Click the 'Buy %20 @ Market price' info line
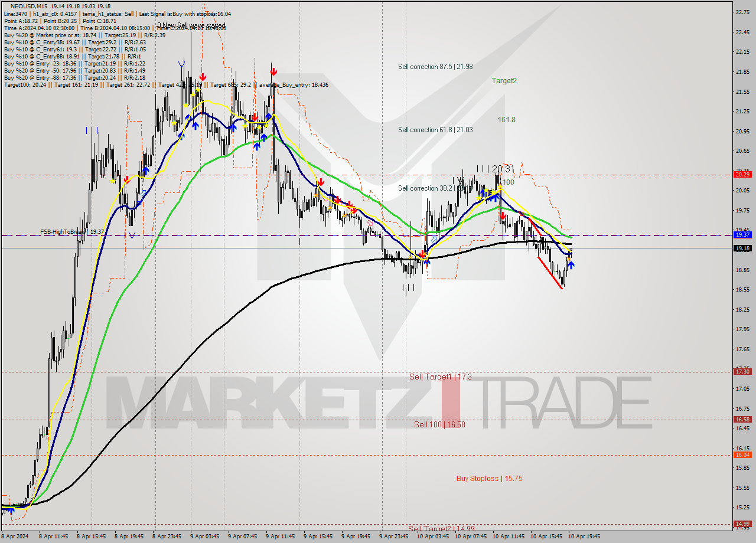 [84, 35]
